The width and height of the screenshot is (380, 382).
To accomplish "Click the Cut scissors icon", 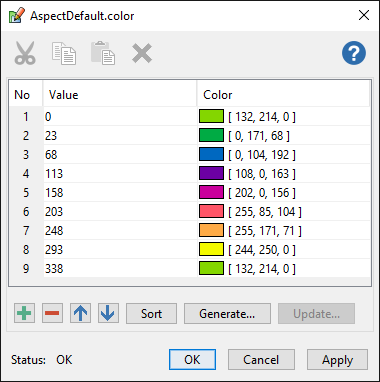I will [x=25, y=53].
